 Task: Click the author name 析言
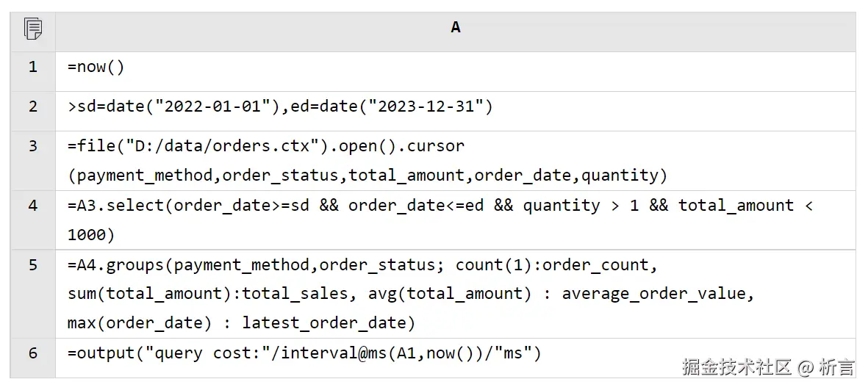point(837,366)
